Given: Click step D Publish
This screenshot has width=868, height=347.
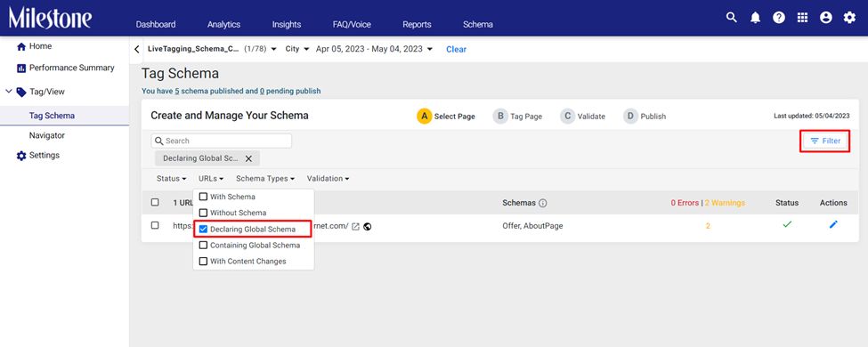Looking at the screenshot, I should (645, 117).
